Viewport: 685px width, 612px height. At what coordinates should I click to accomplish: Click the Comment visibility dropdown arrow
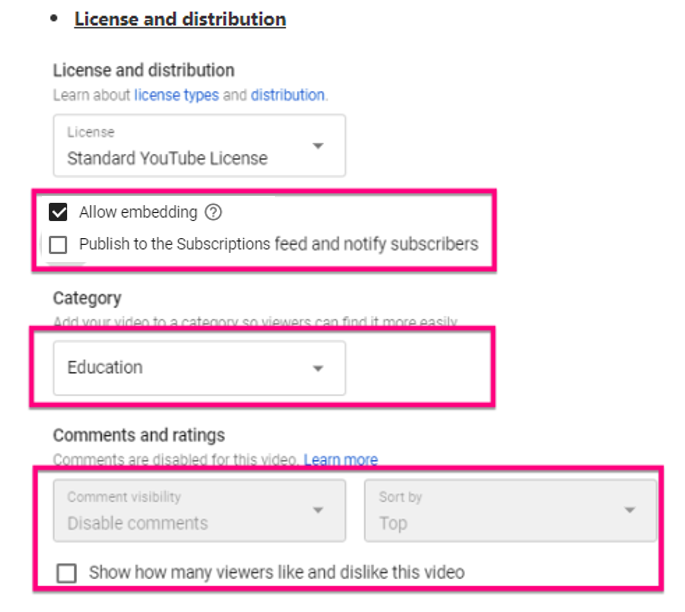(x=318, y=510)
